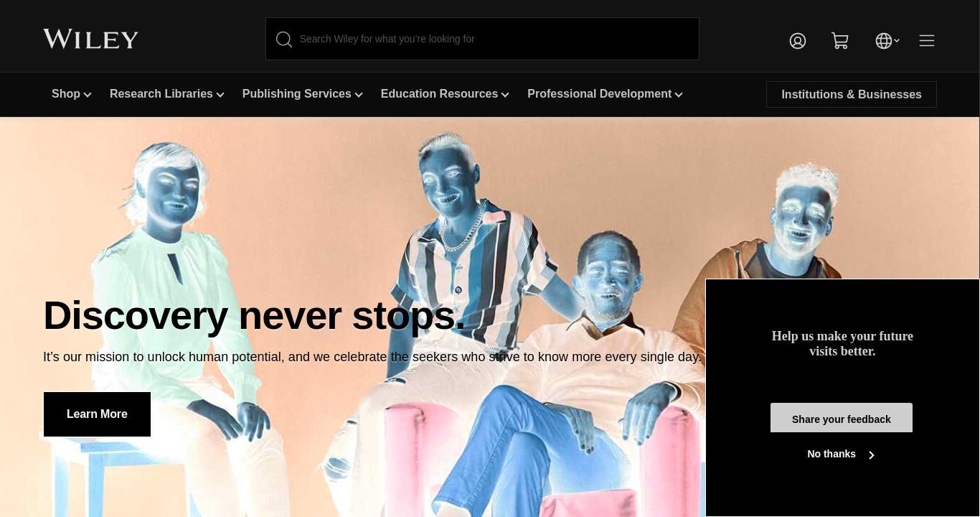Dismiss the survey with No thanks
This screenshot has width=980, height=517.
click(831, 455)
